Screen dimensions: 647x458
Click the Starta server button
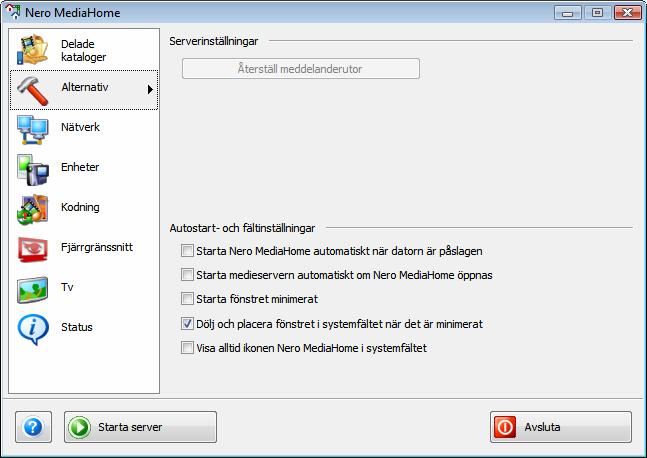coord(140,427)
